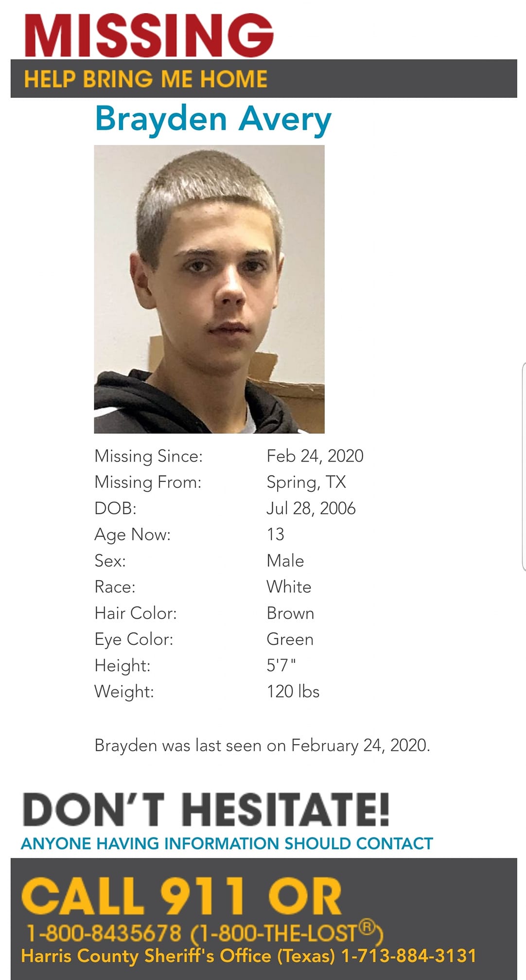Select the Green eye color value
This screenshot has width=526, height=980.
click(x=290, y=639)
